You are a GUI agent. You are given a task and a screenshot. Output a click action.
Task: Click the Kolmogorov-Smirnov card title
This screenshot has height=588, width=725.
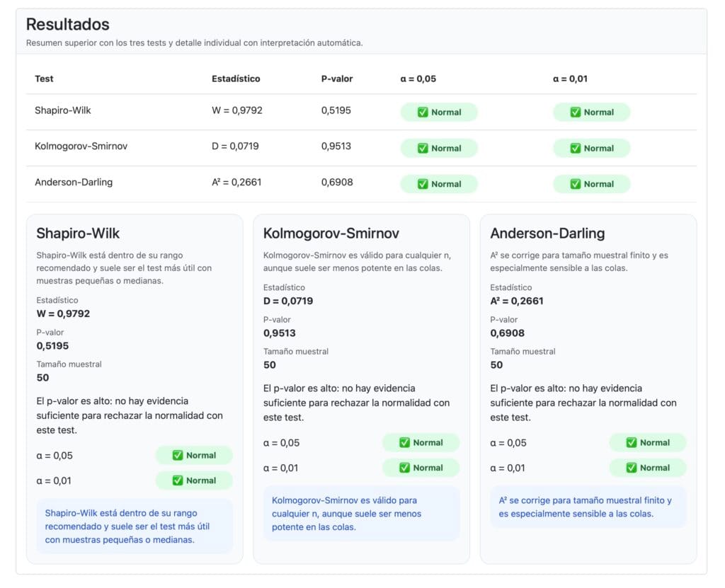pos(331,234)
